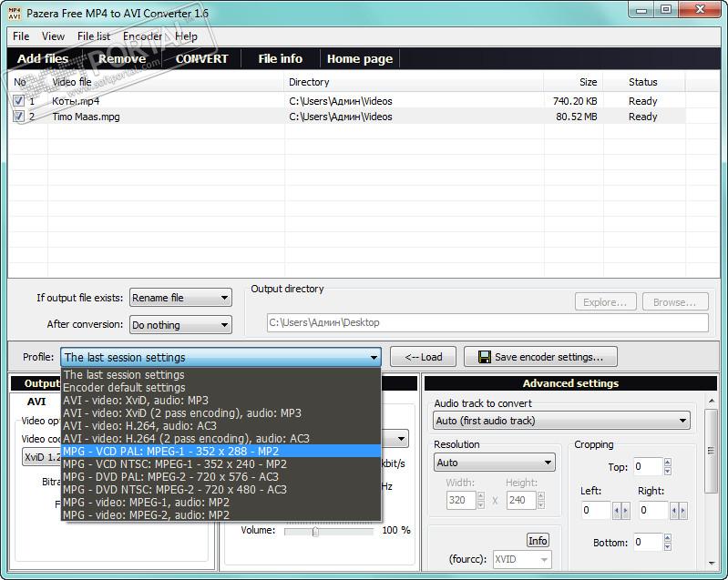Click Right cropping increase arrow

pyautogui.click(x=682, y=511)
